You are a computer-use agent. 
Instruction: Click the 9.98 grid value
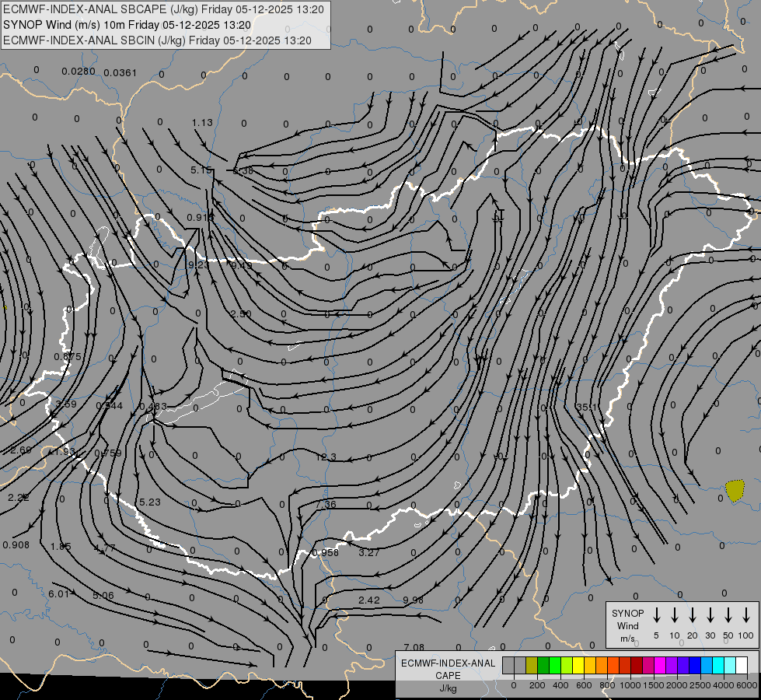[x=413, y=600]
